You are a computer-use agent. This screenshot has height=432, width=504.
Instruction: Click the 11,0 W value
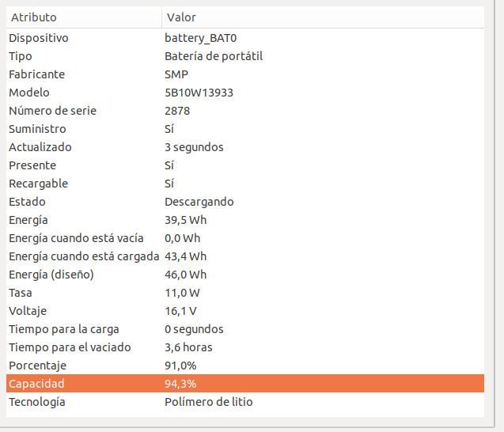[x=182, y=293]
